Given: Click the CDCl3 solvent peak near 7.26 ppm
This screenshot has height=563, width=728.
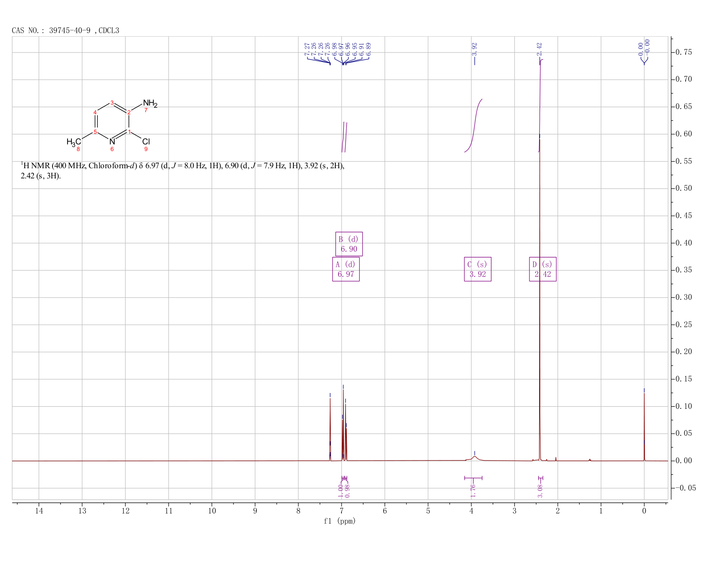Looking at the screenshot, I should [330, 429].
